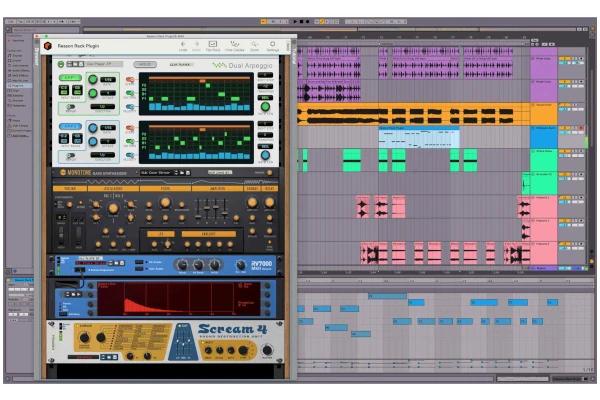Toggle the blue velocity switch beside ARP 2

coord(130,155)
